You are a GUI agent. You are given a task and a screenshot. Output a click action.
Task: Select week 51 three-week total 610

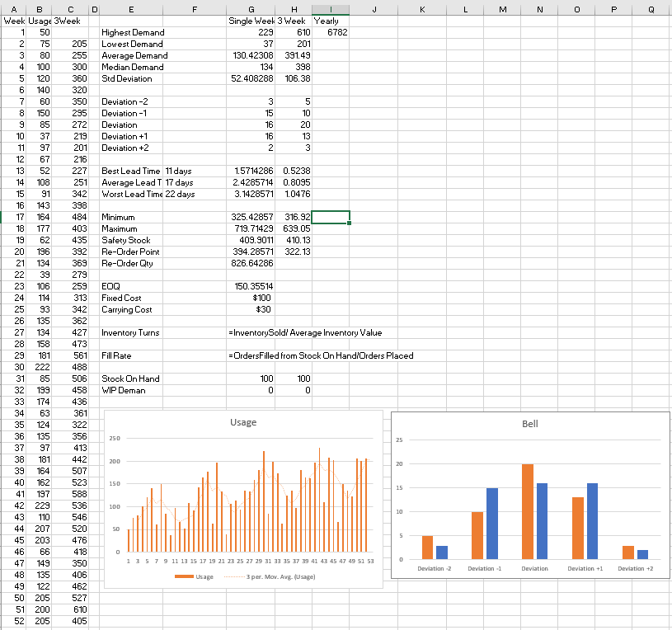coord(70,610)
